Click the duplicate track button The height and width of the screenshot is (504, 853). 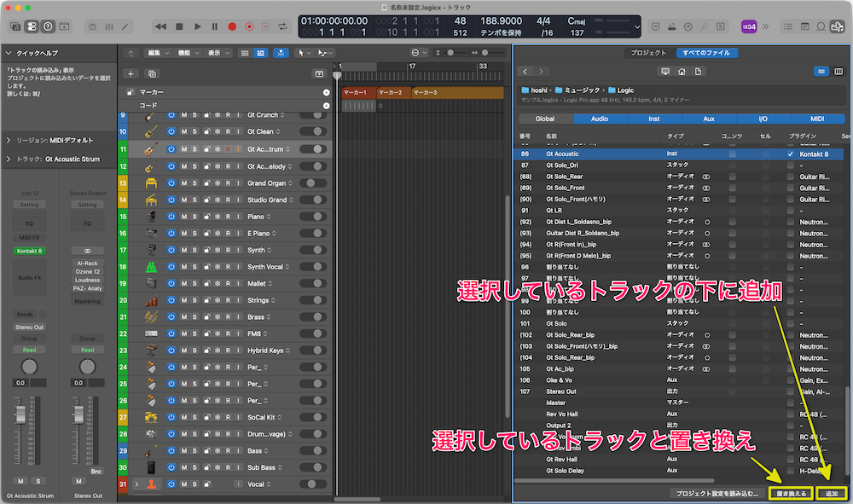coord(152,73)
